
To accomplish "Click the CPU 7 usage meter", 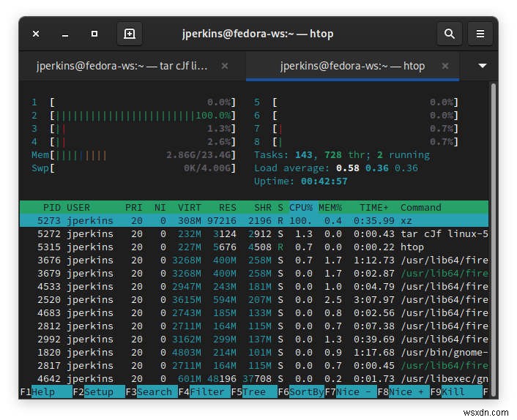I will pyautogui.click(x=356, y=129).
